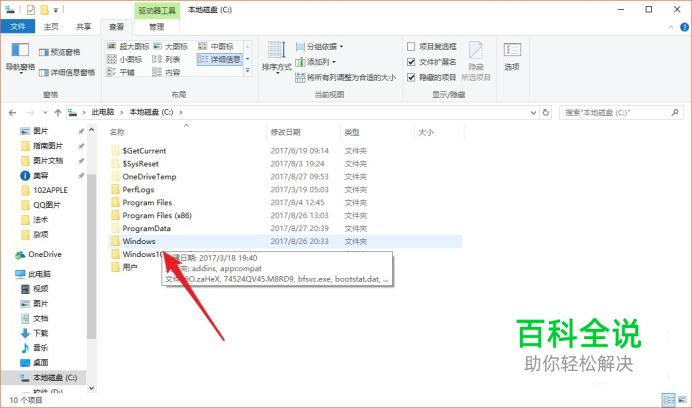Open quick access toolbar customize dropdown

click(56, 10)
